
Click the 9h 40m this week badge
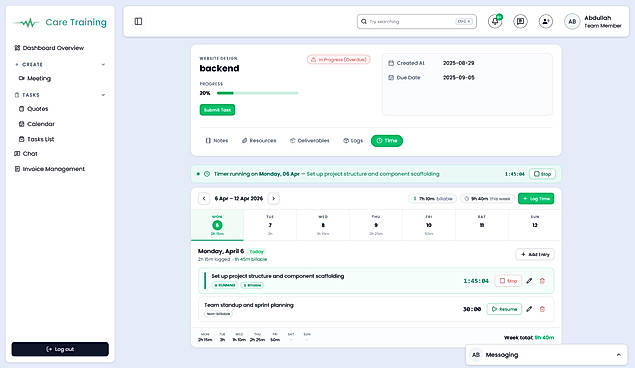(x=487, y=199)
